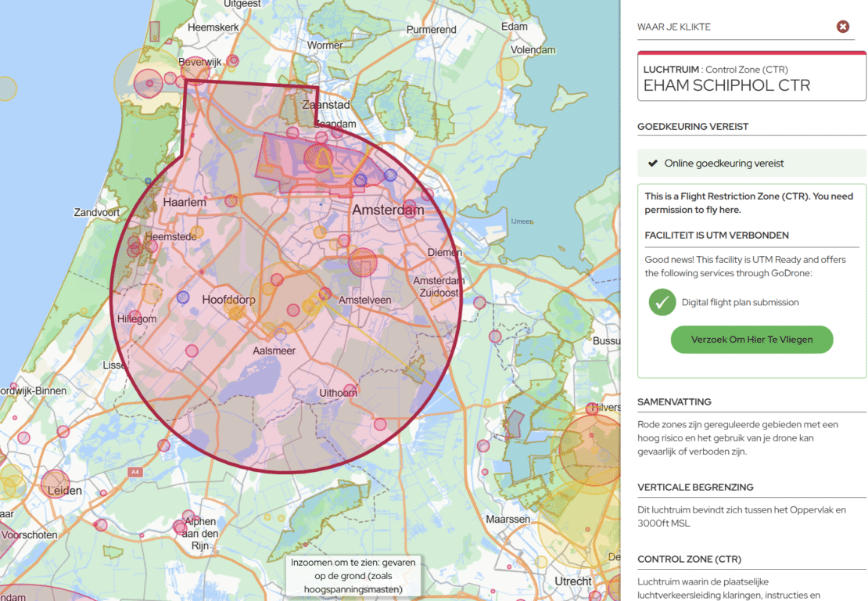Select the yellow circle zone near Volendam

[x=508, y=70]
